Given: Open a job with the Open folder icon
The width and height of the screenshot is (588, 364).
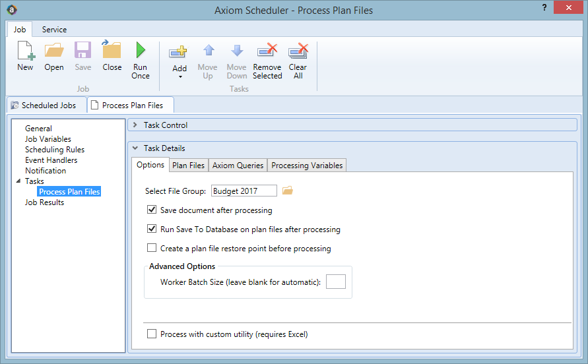Looking at the screenshot, I should pyautogui.click(x=54, y=50).
